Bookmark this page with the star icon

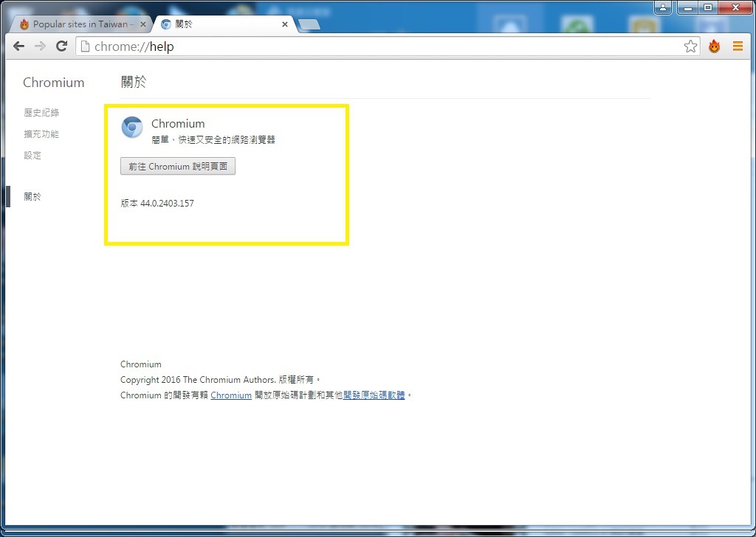(x=690, y=46)
